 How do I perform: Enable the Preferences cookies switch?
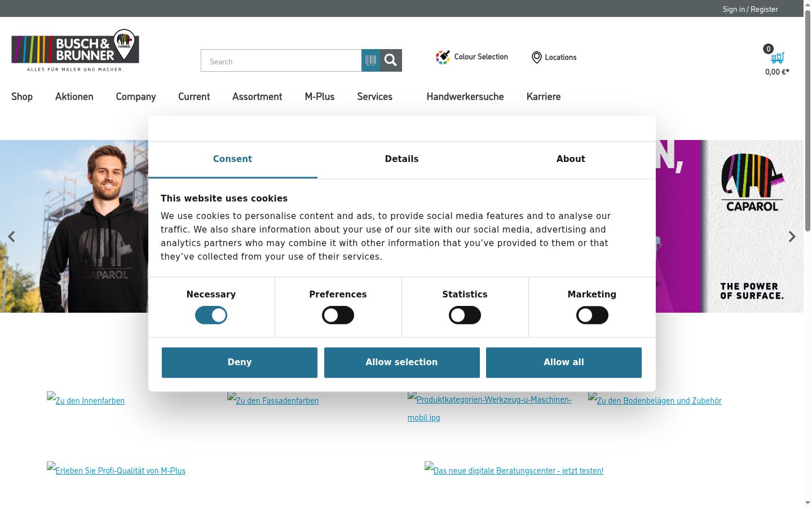click(338, 315)
